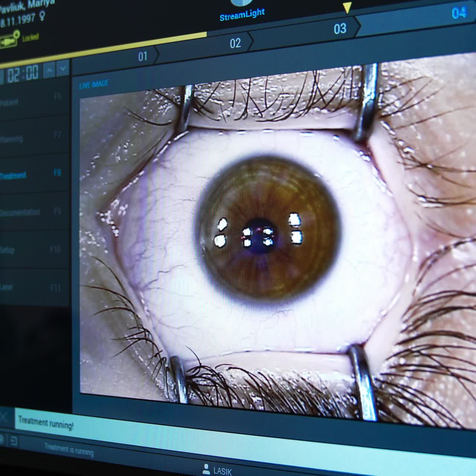The width and height of the screenshot is (476, 476).
Task: Click the patient birthdate ending 11.1997
Action: (x=18, y=20)
